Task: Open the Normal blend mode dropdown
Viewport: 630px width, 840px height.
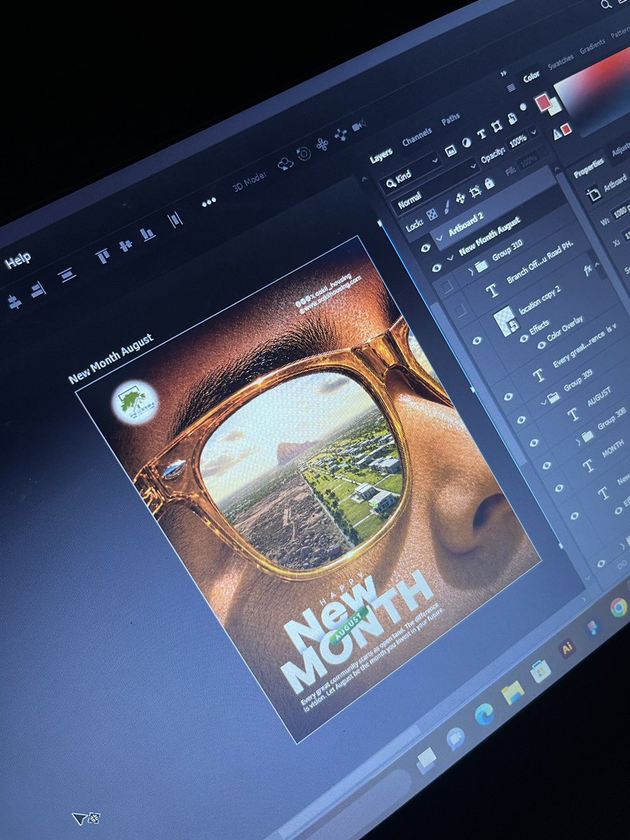Action: coord(436,188)
